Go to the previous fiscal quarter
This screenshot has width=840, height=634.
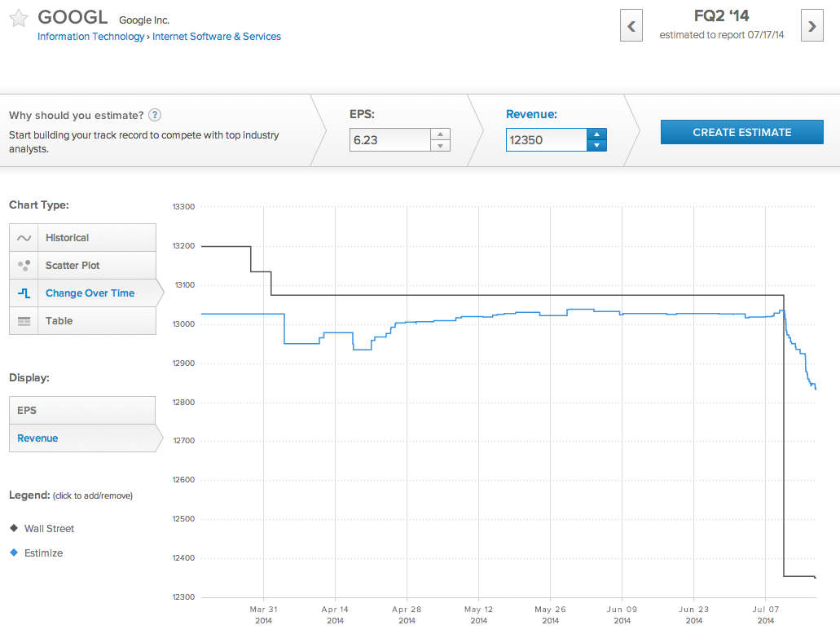coord(631,26)
